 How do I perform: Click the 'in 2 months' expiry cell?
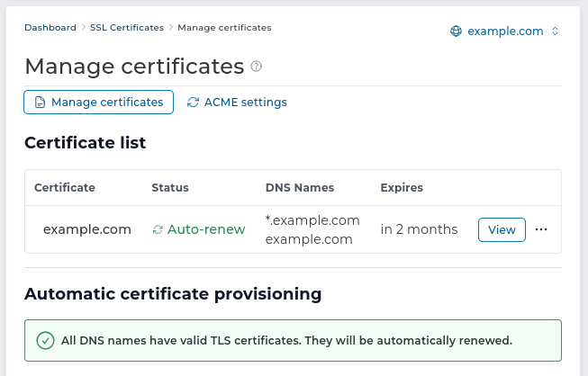click(419, 229)
